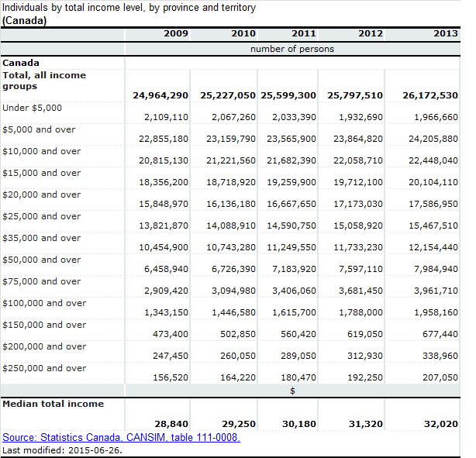Image resolution: width=476 pixels, height=458 pixels.
Task: Click the 'Under $5,000' row label
Action: point(32,108)
